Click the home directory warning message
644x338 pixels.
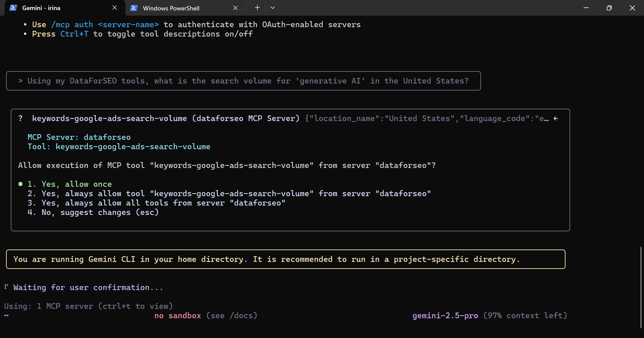[x=285, y=259]
